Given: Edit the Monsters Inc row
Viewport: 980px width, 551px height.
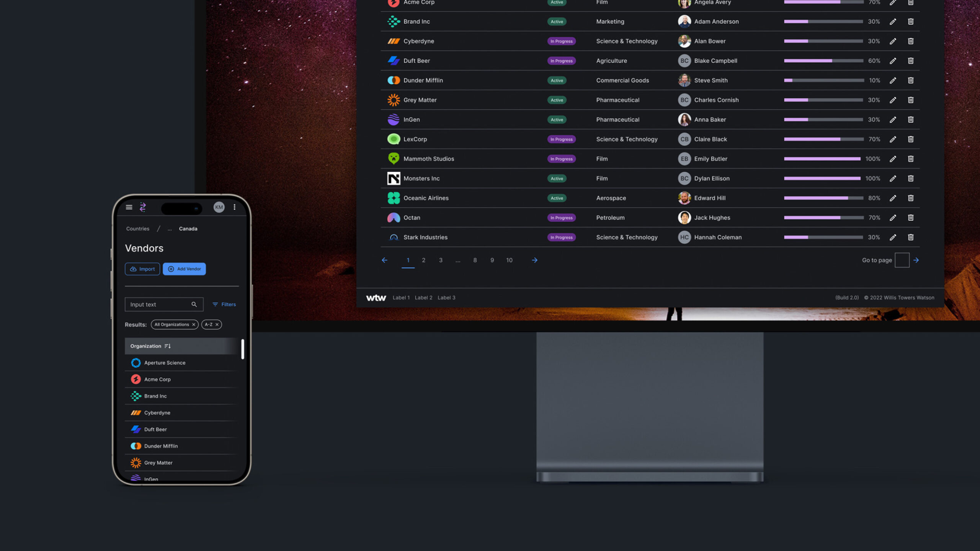Looking at the screenshot, I should pos(893,178).
